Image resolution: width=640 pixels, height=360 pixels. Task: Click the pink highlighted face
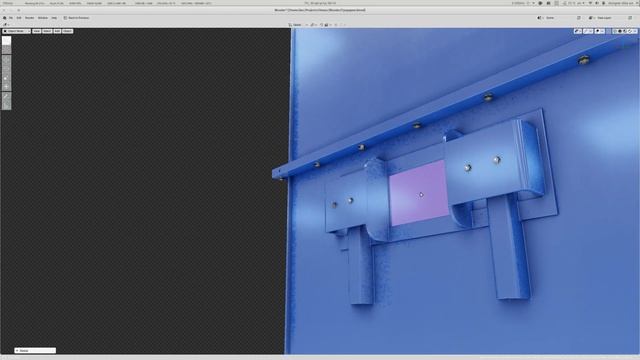(419, 193)
